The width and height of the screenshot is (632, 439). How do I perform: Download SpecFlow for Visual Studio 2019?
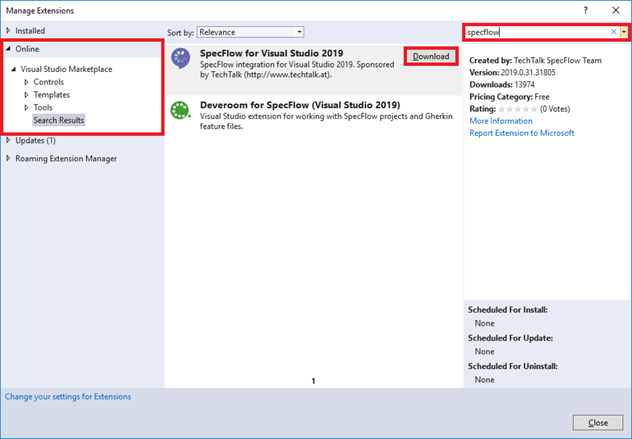coord(431,56)
